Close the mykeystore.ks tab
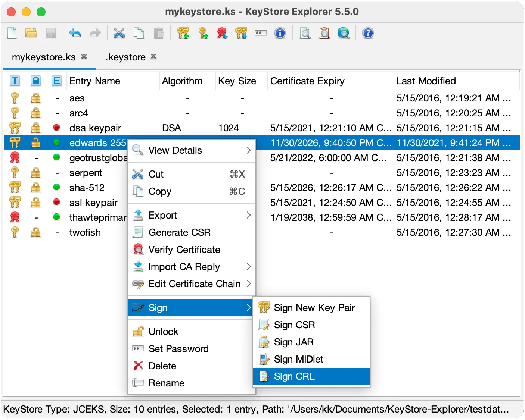The height and width of the screenshot is (420, 525). [84, 56]
